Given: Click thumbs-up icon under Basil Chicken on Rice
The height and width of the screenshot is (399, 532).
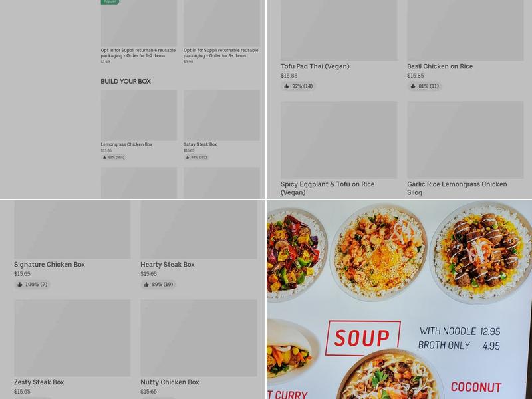Looking at the screenshot, I should pyautogui.click(x=413, y=86).
